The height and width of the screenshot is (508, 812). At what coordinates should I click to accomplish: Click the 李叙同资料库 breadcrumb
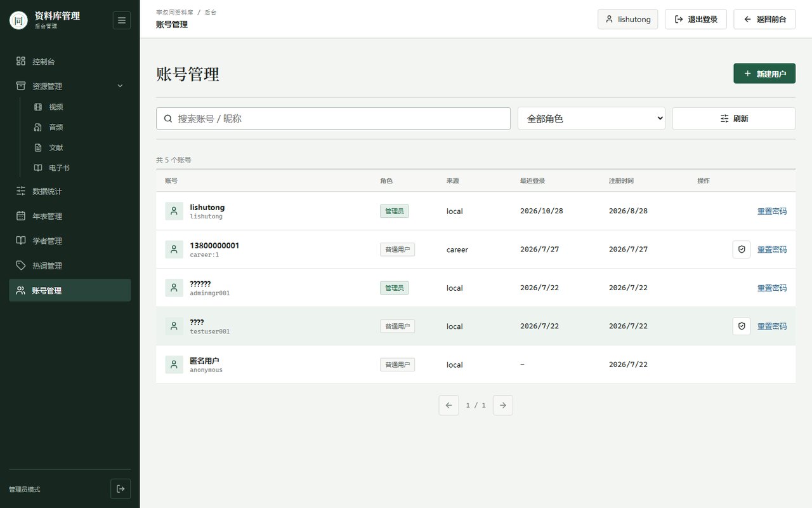[x=174, y=13]
